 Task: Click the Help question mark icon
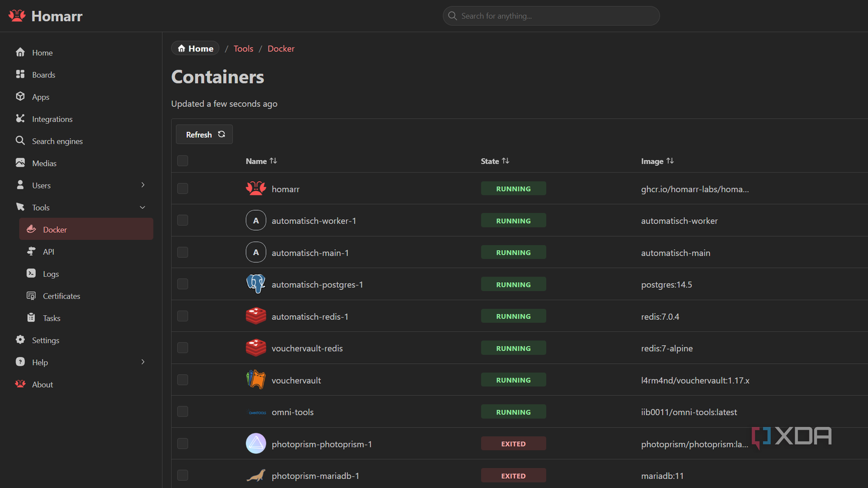20,361
